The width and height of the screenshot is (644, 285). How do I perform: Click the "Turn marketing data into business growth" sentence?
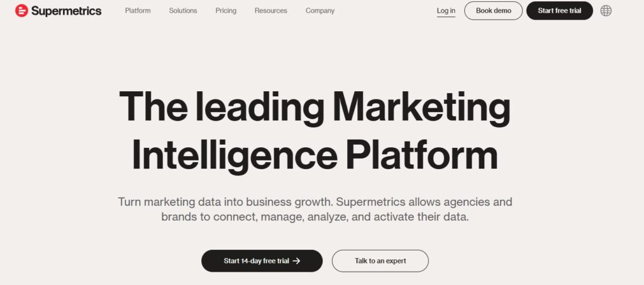(225, 203)
